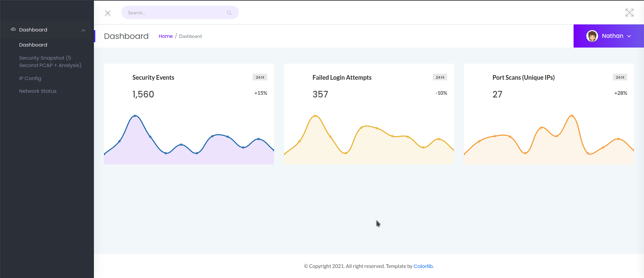Screen dimensions: 644x278
Task: Select the Dashboard submenu item
Action: 33,45
